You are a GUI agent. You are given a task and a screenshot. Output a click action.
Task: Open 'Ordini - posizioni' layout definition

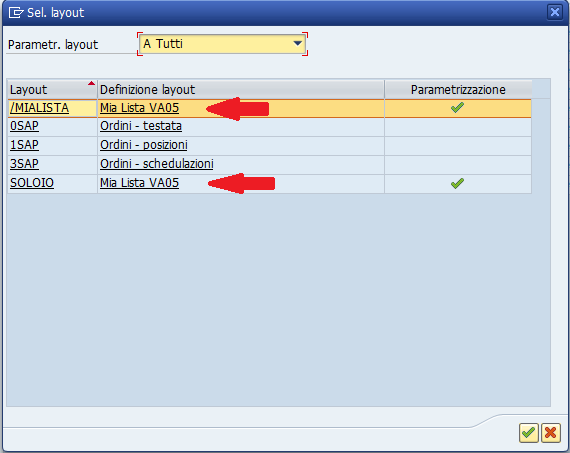pos(144,145)
